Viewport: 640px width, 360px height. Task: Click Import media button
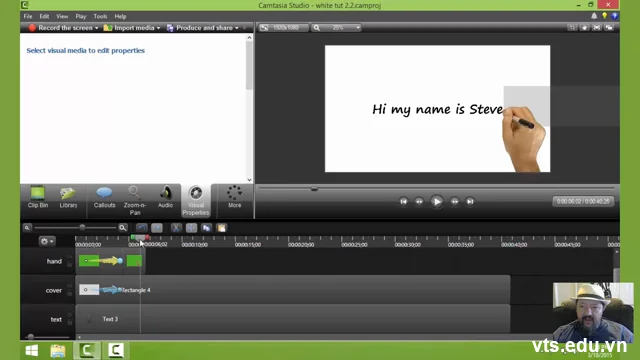(129, 28)
